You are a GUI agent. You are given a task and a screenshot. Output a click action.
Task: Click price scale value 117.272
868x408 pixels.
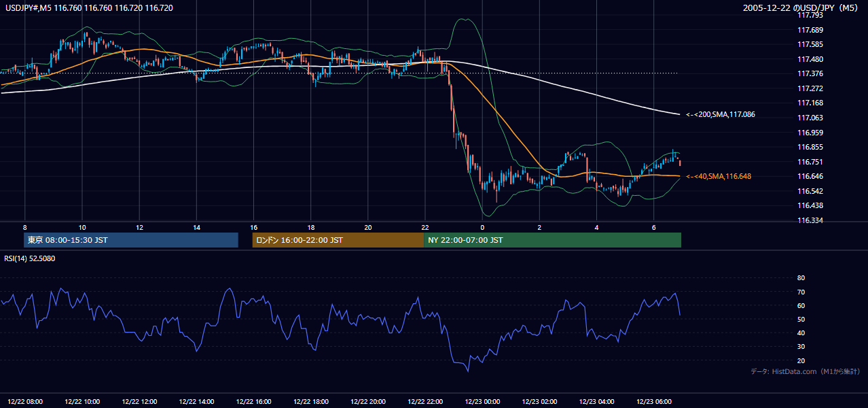810,88
